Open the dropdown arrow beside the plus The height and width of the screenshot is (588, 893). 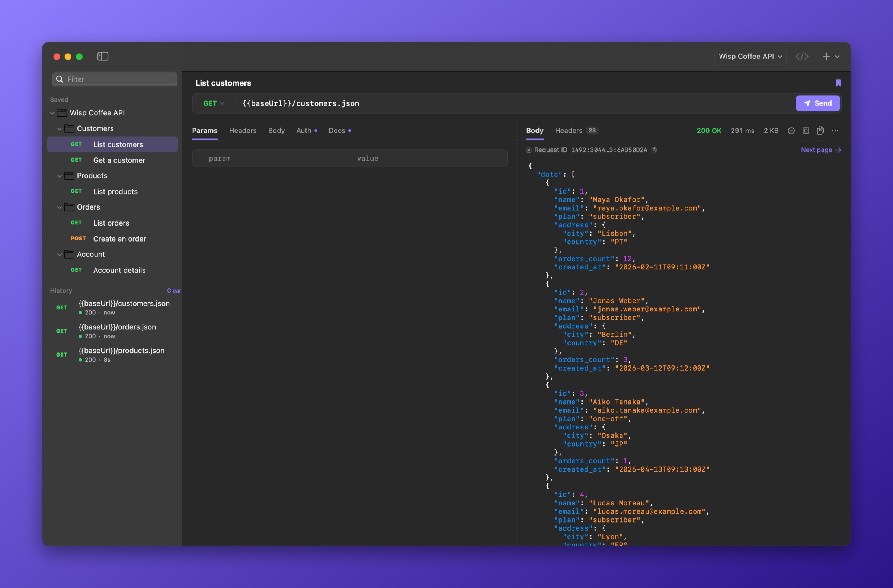[x=838, y=57]
